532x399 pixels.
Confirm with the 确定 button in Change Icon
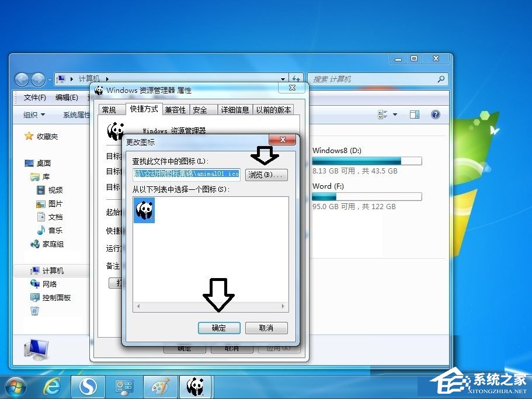(219, 328)
